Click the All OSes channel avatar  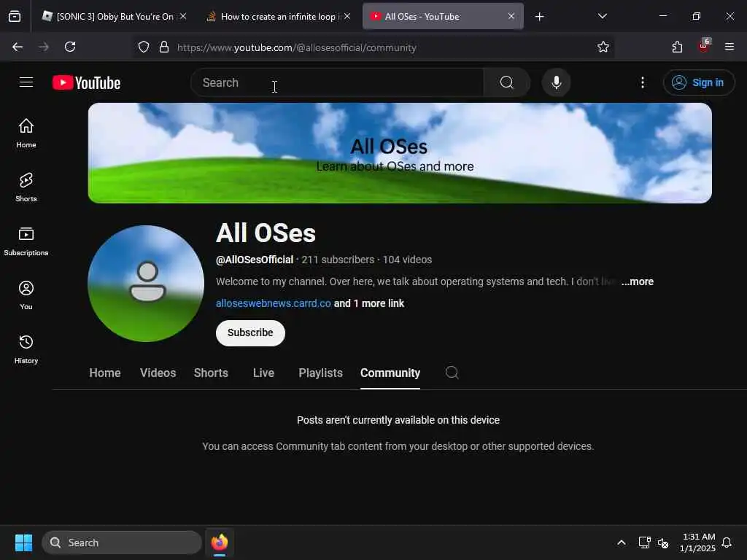coord(146,284)
